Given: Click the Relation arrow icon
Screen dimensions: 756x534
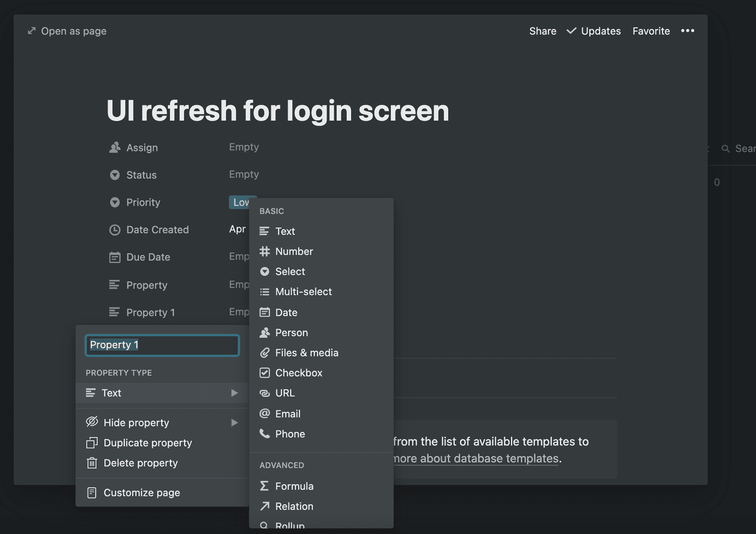Looking at the screenshot, I should 264,506.
